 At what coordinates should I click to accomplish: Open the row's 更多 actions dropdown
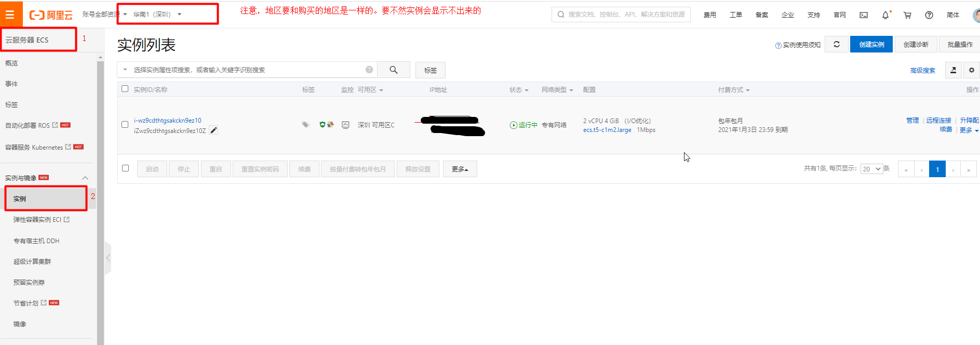click(969, 130)
